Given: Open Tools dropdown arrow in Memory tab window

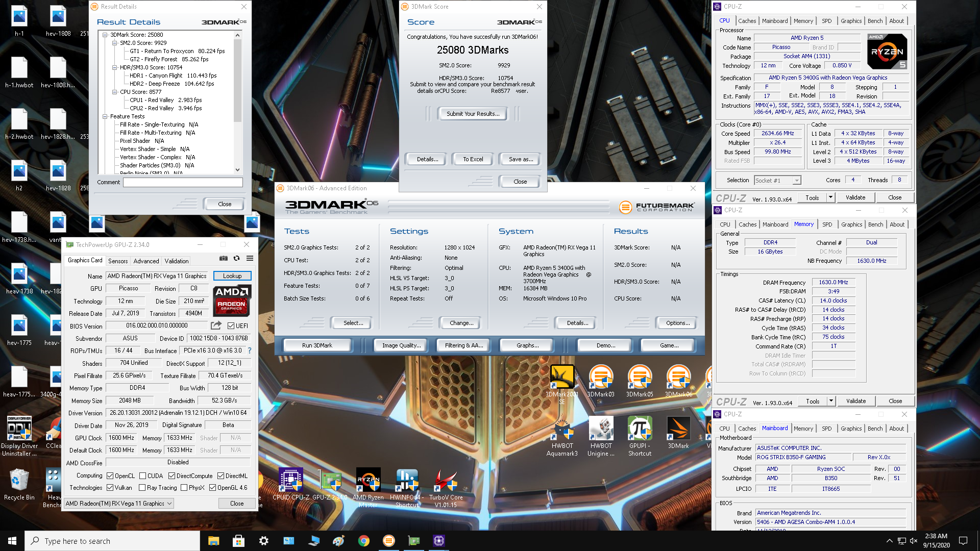Looking at the screenshot, I should pyautogui.click(x=831, y=401).
